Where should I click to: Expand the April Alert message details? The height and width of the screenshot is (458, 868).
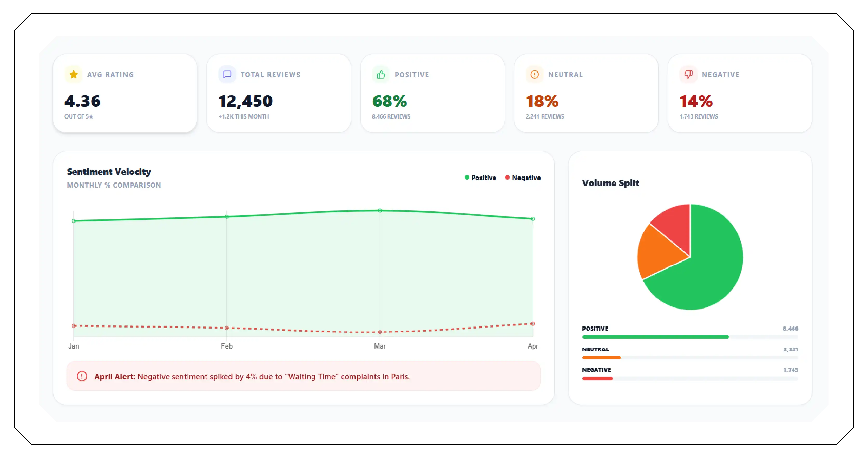pos(253,376)
